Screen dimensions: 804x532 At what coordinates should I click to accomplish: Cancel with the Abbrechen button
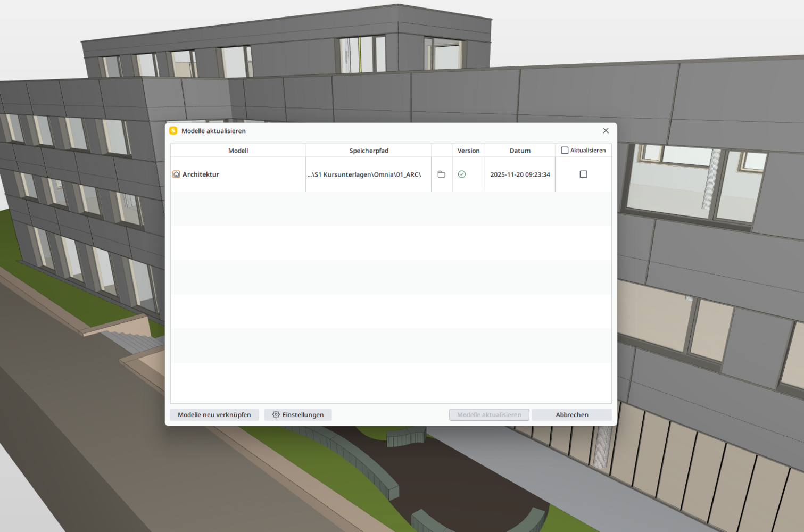pos(571,415)
